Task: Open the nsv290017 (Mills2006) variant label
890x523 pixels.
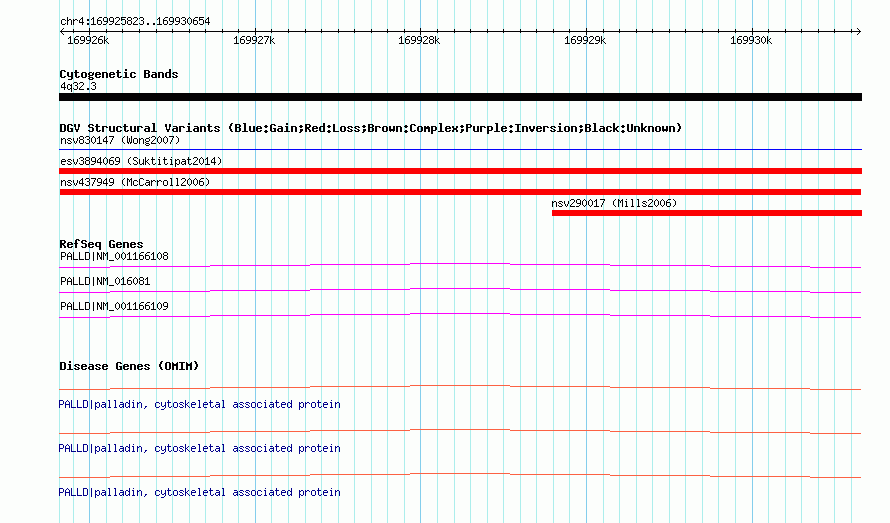Action: pos(614,203)
